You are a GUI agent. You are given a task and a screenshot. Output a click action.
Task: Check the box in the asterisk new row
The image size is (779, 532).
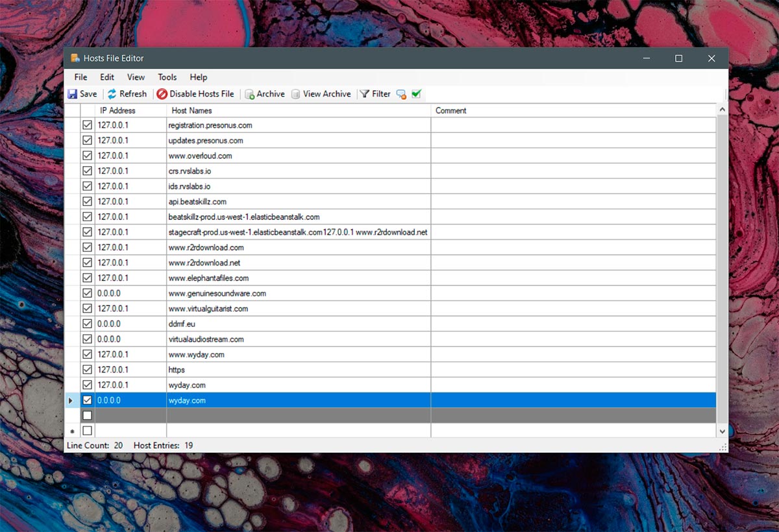87,431
